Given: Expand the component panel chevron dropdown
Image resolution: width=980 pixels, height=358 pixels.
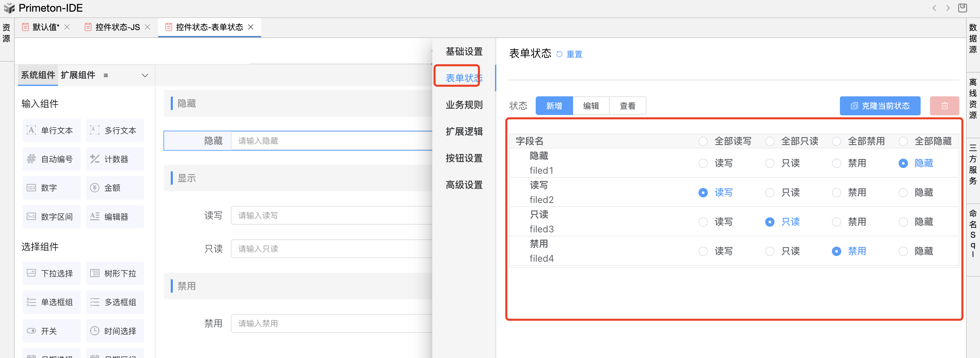Looking at the screenshot, I should click(x=145, y=75).
